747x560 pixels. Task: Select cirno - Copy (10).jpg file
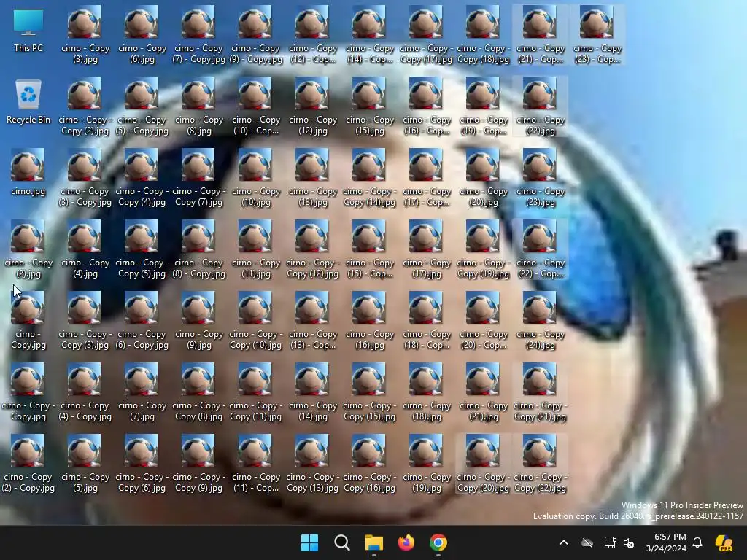point(256,177)
